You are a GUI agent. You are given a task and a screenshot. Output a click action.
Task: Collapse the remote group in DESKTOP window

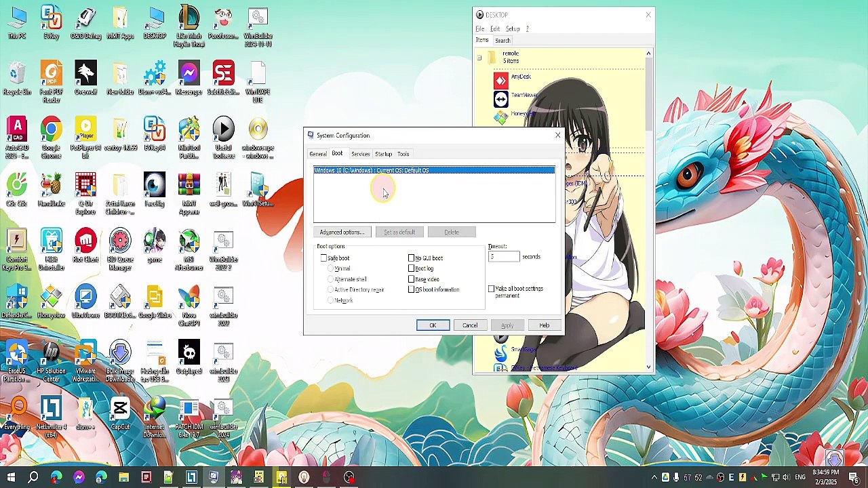click(x=479, y=58)
